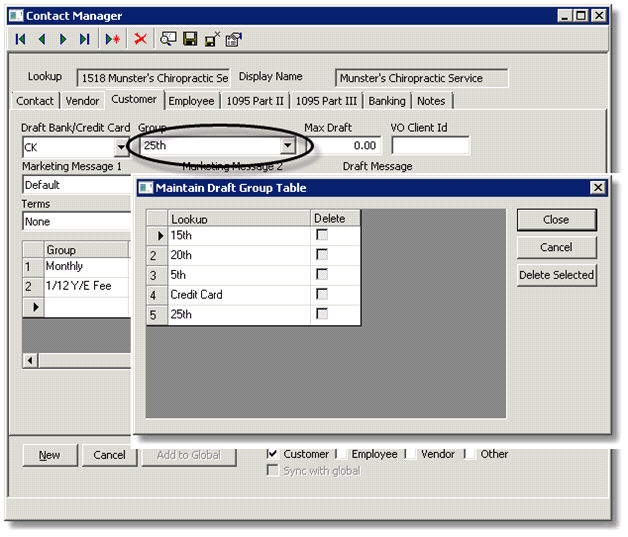Open the Notes tab
Viewport: 628px width, 537px height.
(x=431, y=101)
